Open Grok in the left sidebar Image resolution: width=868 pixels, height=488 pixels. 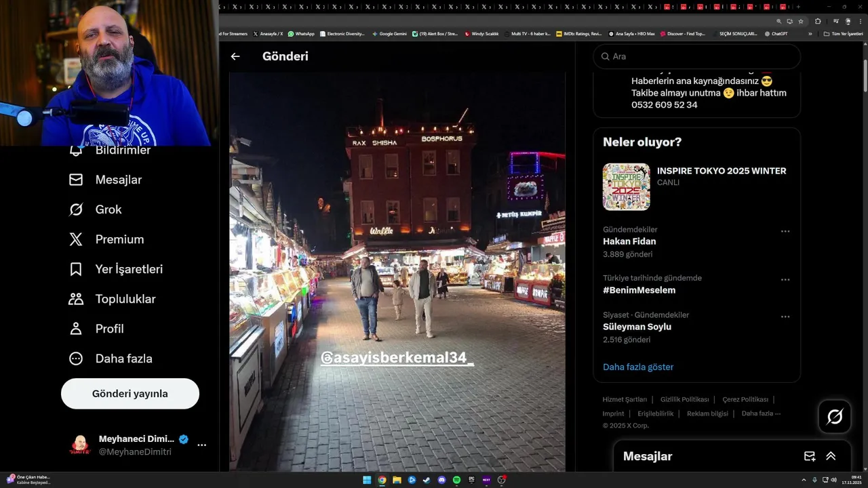[95, 209]
